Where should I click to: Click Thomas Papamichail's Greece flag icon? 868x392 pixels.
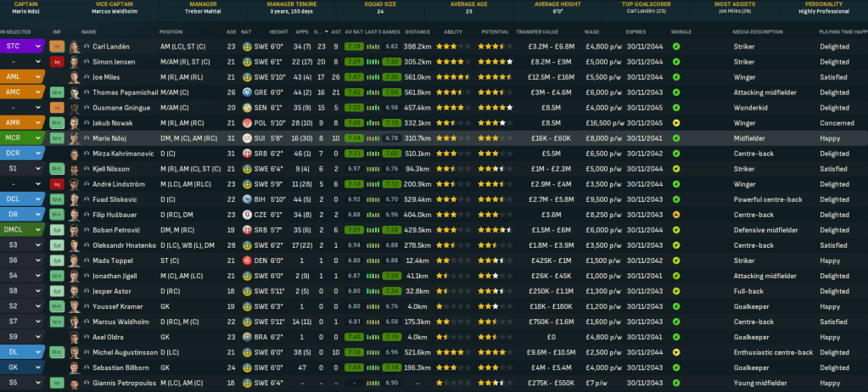point(245,92)
